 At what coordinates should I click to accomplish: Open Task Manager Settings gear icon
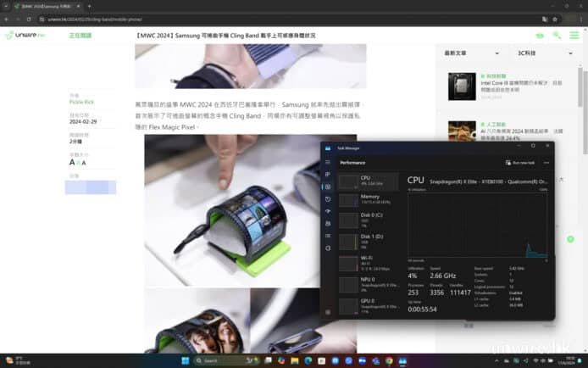tap(328, 312)
